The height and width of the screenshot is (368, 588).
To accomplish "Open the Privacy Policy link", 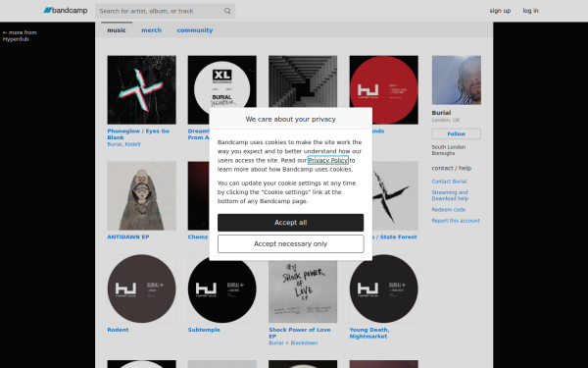I will coord(328,160).
